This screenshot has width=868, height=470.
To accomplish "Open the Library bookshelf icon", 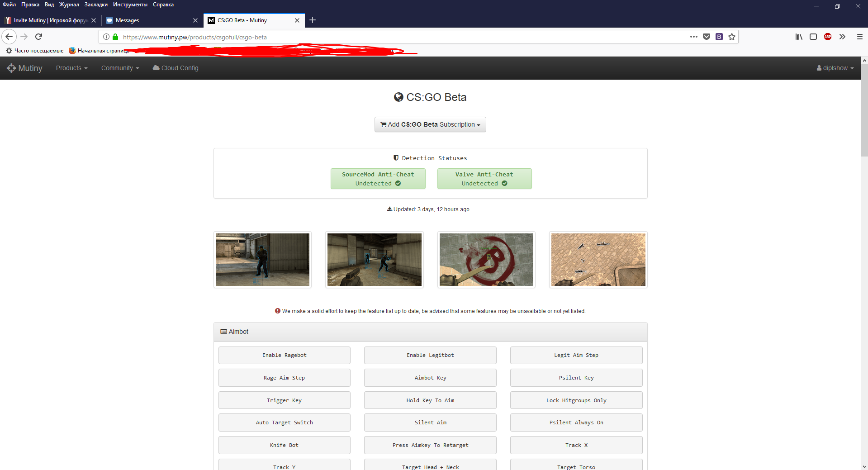I will [x=799, y=37].
